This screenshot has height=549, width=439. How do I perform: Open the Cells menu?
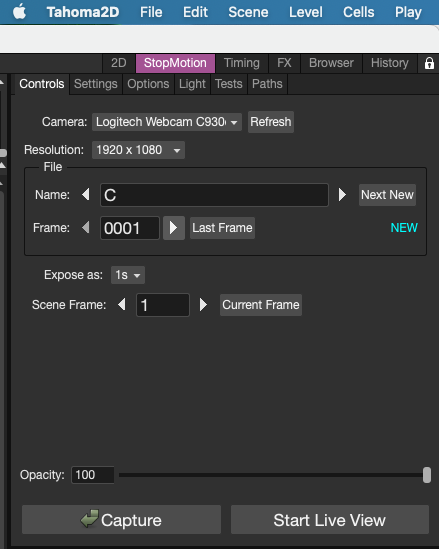(358, 12)
